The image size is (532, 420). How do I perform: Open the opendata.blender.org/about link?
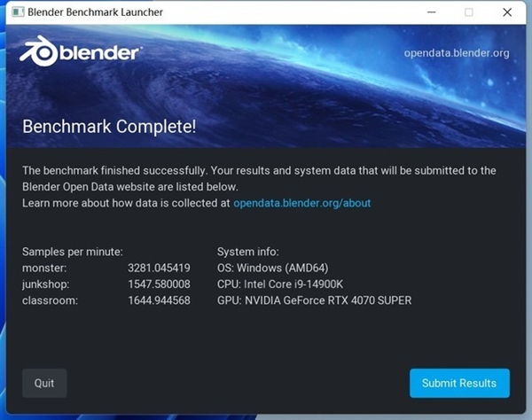coord(301,203)
